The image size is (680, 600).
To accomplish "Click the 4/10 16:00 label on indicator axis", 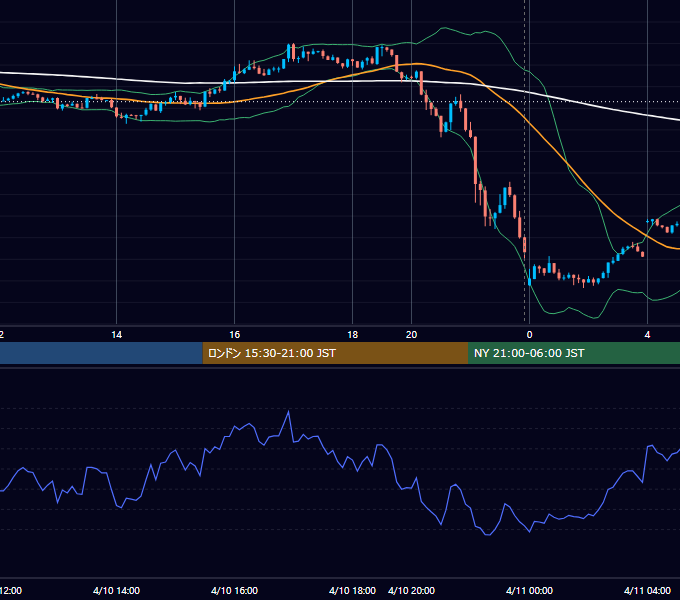I will point(234,590).
